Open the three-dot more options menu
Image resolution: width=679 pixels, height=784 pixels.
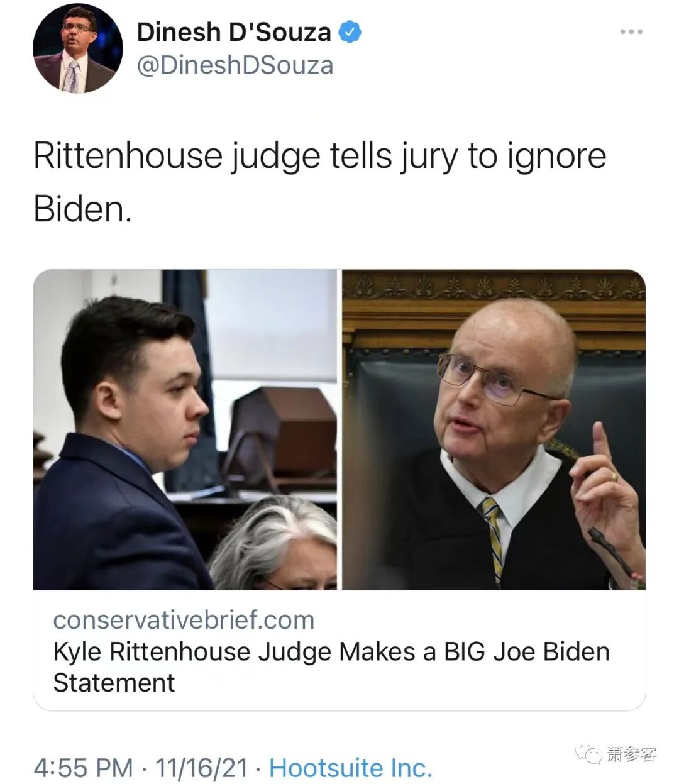631,31
